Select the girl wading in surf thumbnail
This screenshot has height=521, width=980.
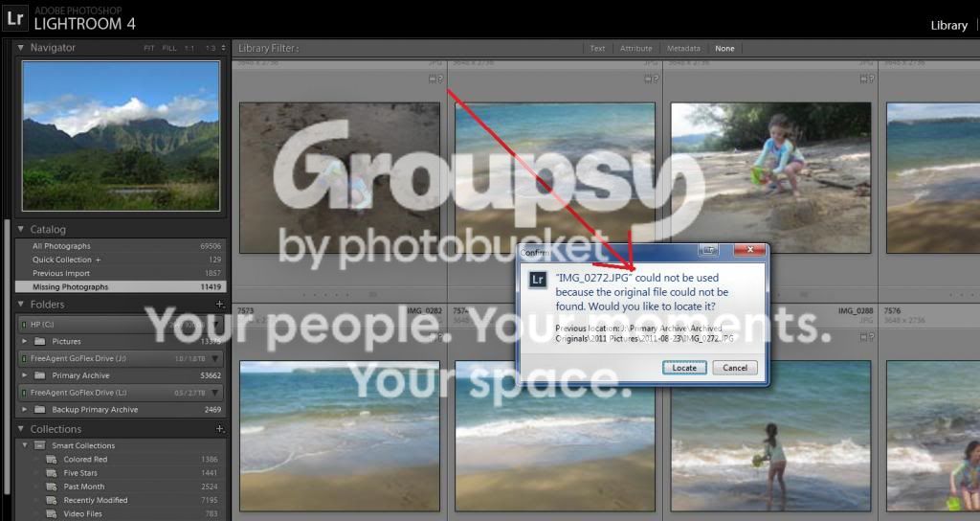[x=770, y=436]
